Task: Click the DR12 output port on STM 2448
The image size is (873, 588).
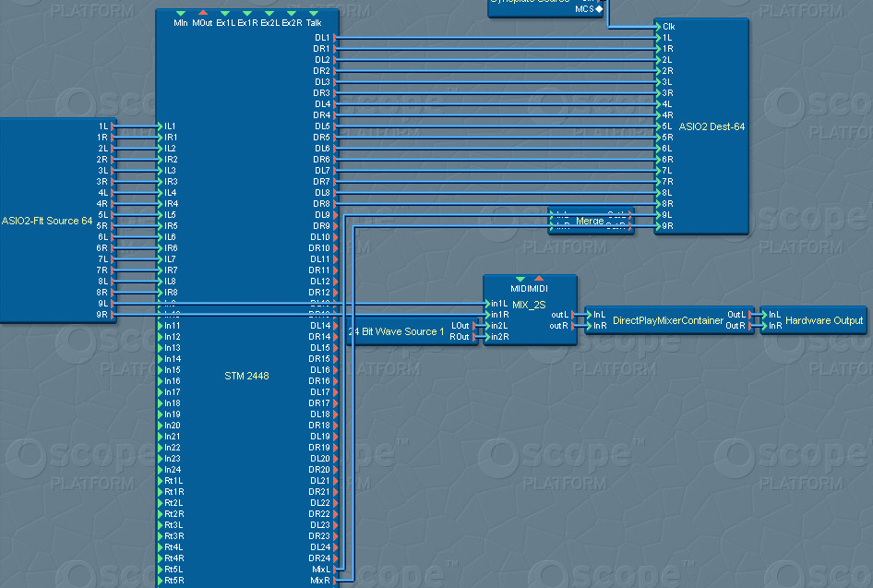Action: (335, 293)
